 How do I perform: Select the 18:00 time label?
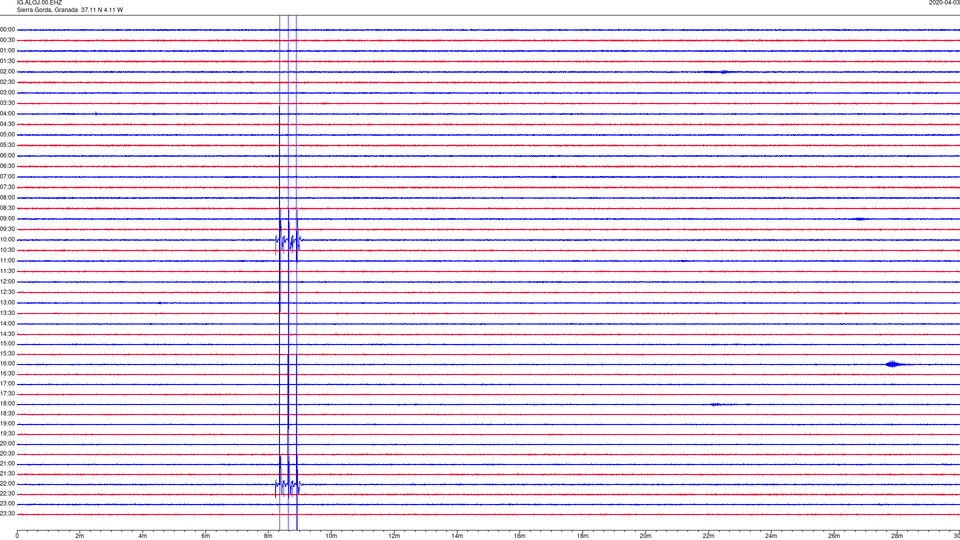7,404
